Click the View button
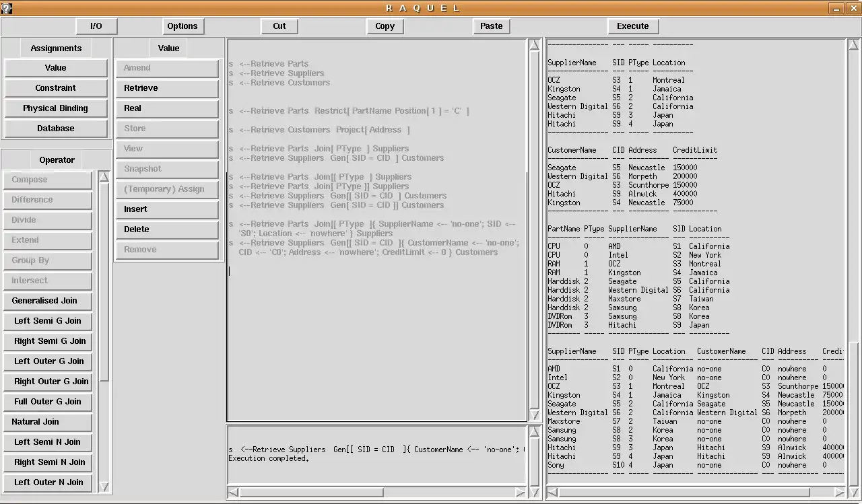The image size is (862, 504). (167, 149)
